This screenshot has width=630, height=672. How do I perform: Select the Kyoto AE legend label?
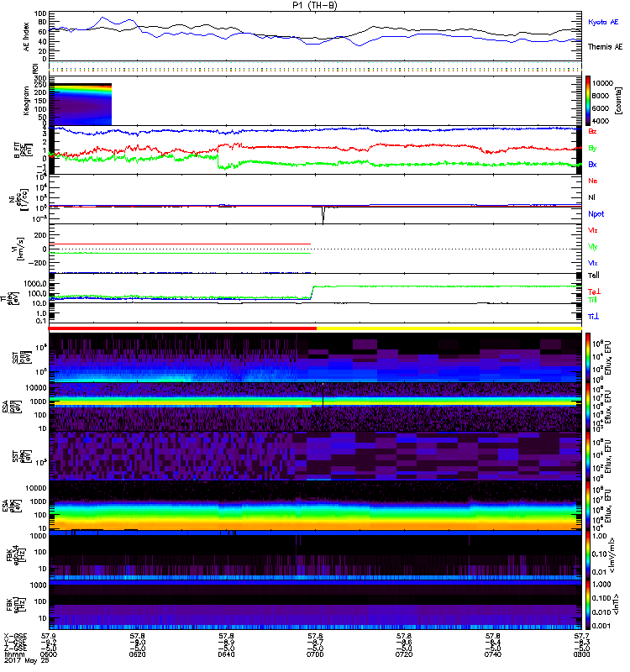tap(603, 21)
